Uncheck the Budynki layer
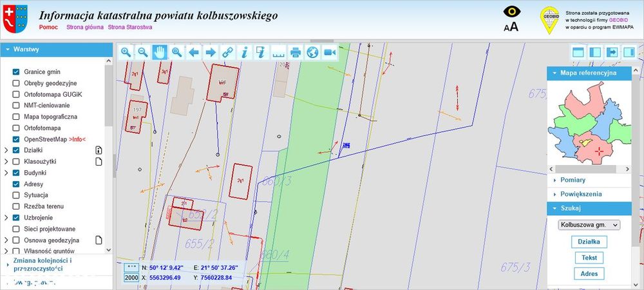Viewport: 644px width, 290px height. (16, 173)
